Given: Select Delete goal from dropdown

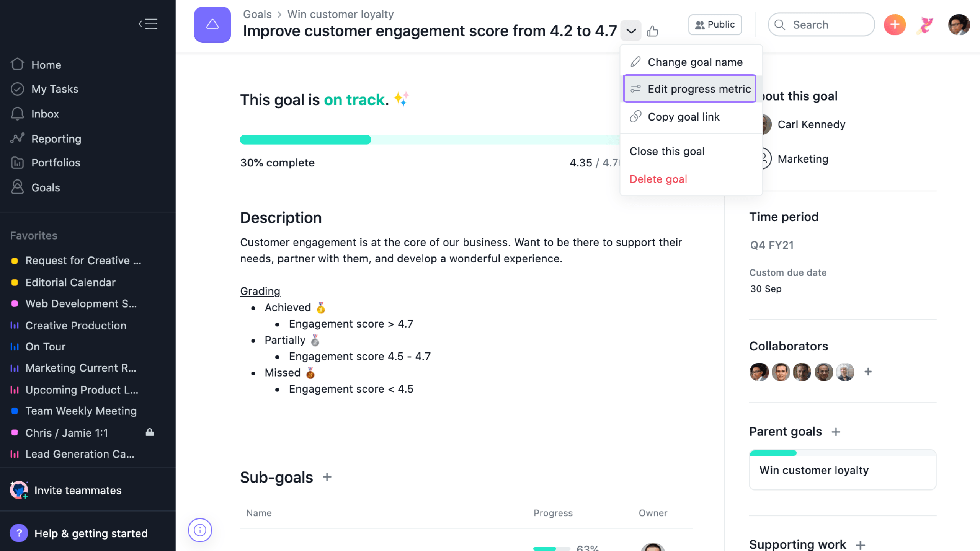Looking at the screenshot, I should [658, 179].
